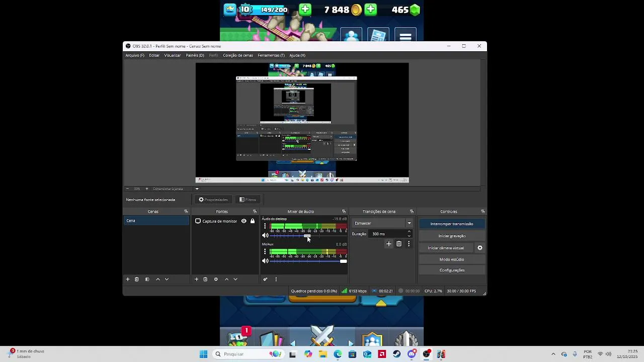Open the Ferramentas menu
This screenshot has width=644, height=362.
(x=271, y=55)
